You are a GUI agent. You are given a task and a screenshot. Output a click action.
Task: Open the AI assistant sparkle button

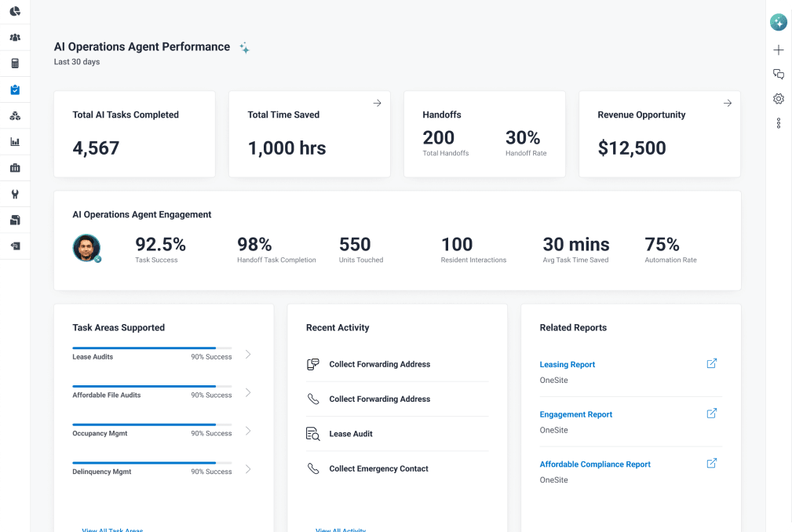click(x=779, y=22)
